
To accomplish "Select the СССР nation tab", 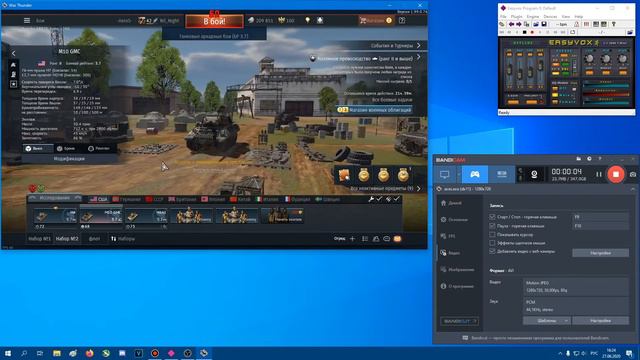I will click(155, 199).
